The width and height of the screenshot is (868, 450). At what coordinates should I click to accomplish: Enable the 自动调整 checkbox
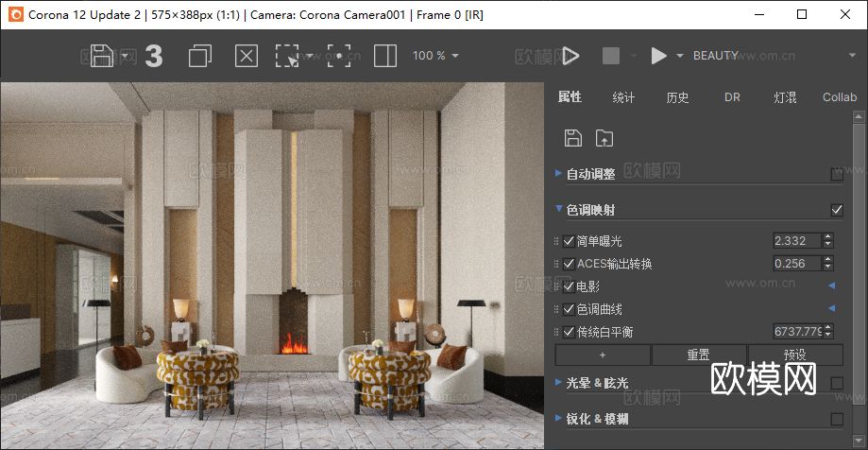pyautogui.click(x=837, y=175)
